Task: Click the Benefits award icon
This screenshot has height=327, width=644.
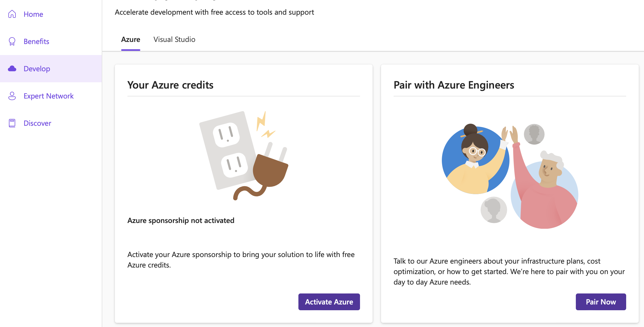Action: pos(12,41)
